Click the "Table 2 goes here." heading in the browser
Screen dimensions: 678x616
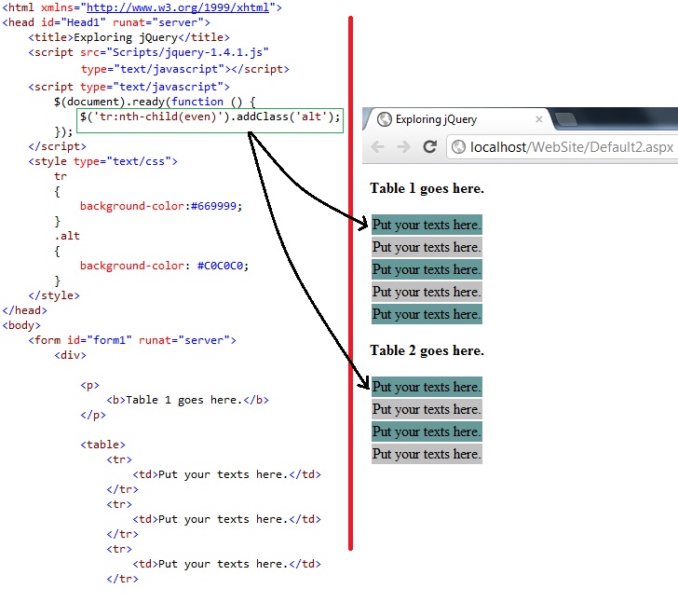(x=427, y=350)
